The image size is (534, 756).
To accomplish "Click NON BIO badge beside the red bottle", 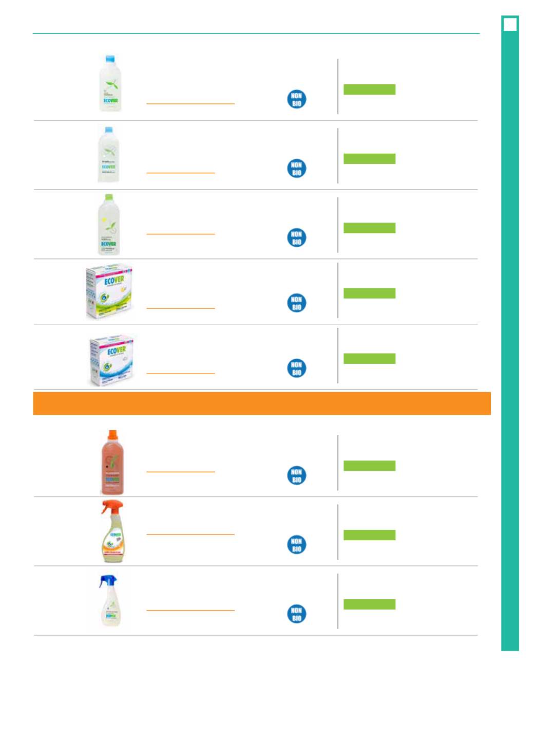I will (x=296, y=475).
